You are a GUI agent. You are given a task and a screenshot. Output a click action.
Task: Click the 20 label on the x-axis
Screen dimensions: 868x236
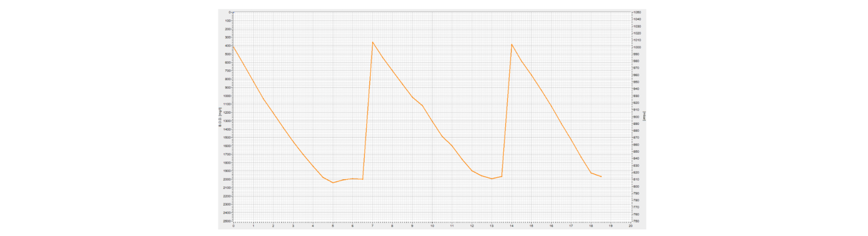[631, 226]
